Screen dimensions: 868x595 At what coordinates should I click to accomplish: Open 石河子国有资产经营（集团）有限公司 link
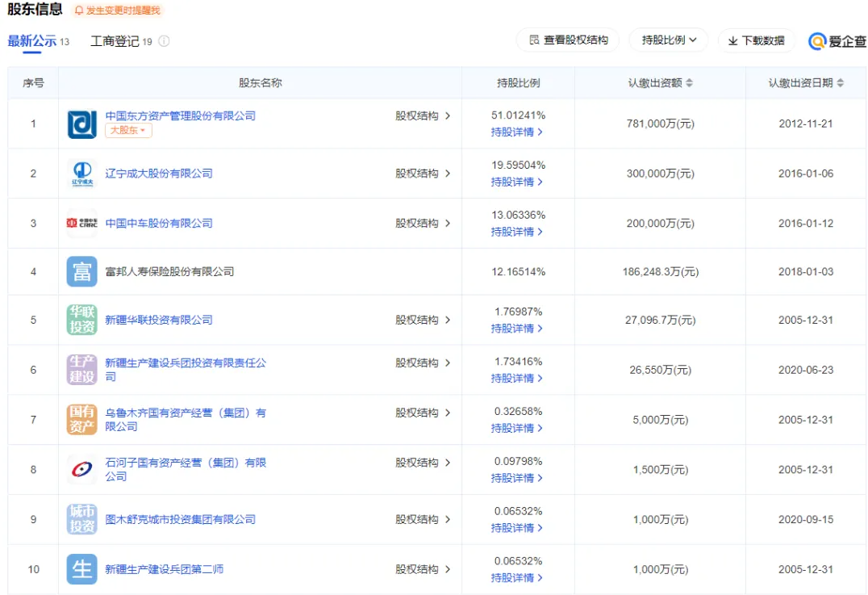tap(186, 469)
